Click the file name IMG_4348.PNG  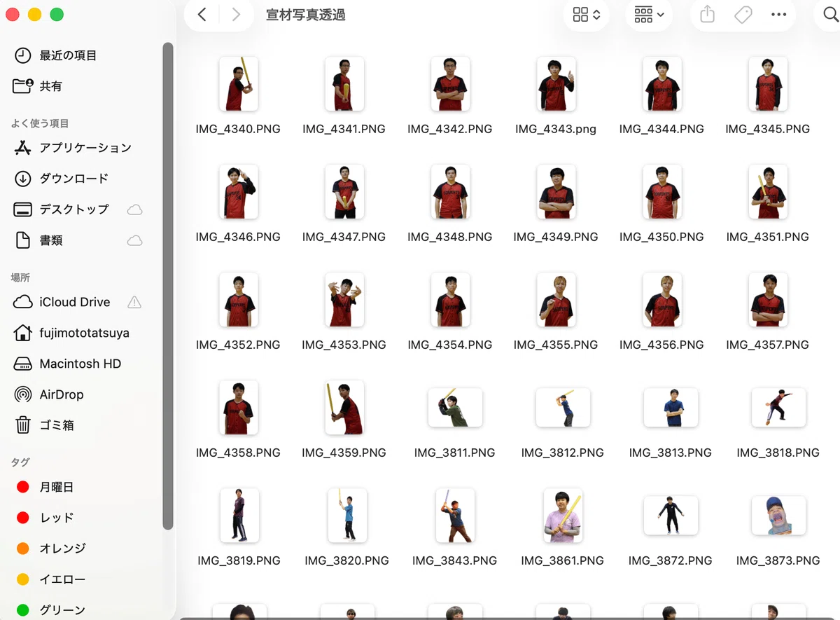(x=450, y=237)
